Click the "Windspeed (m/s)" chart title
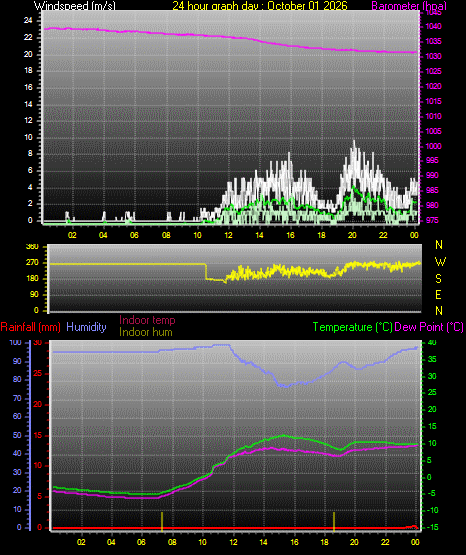Viewport: 466px width, 555px height. pyautogui.click(x=75, y=6)
